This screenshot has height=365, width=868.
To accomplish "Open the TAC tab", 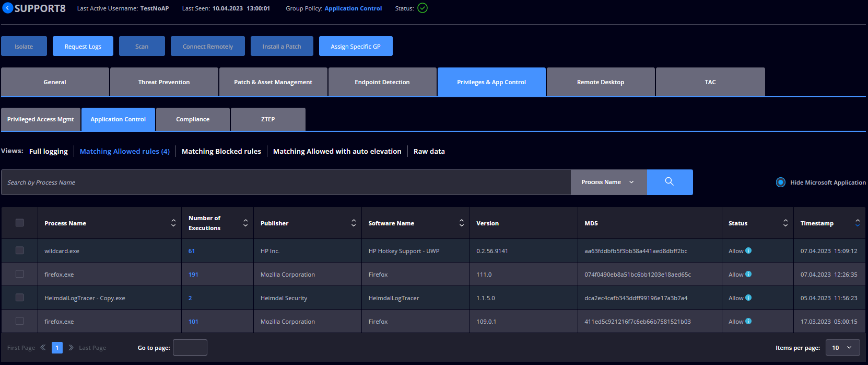I will (710, 82).
